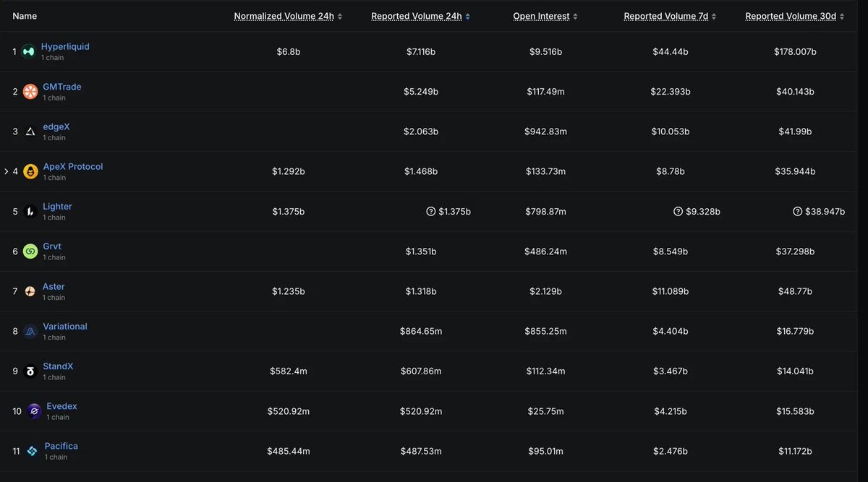Select Pacifica's $95.01m open interest cell
Screen dimensions: 868x482
pyautogui.click(x=546, y=452)
